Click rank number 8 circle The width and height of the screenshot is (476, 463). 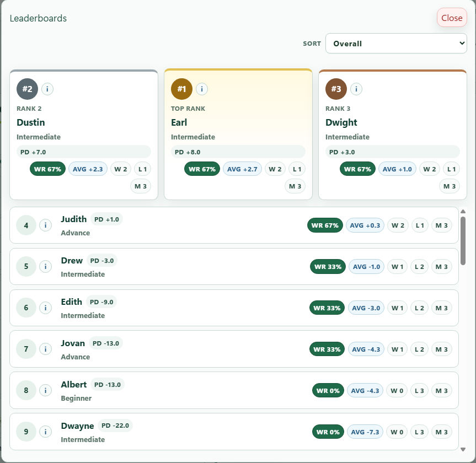26,390
